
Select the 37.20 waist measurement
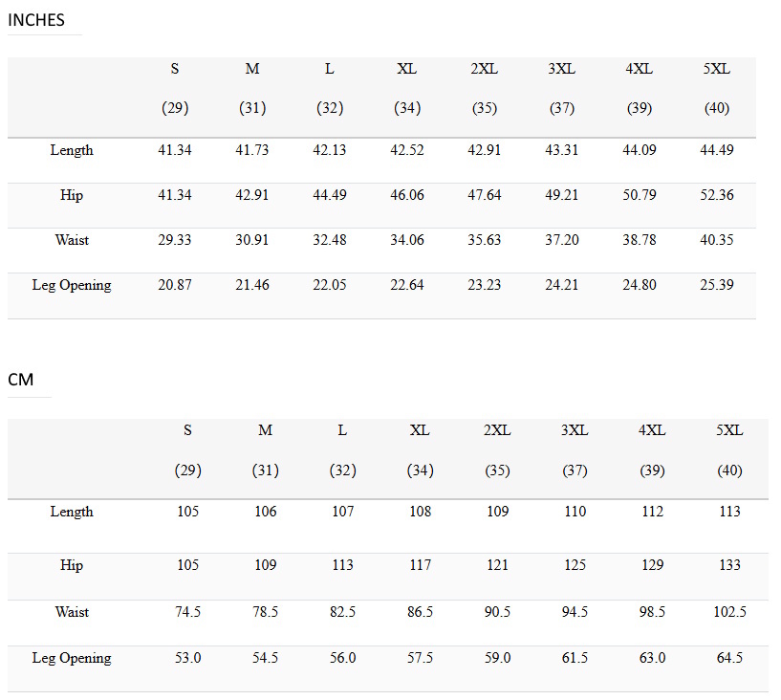(562, 240)
